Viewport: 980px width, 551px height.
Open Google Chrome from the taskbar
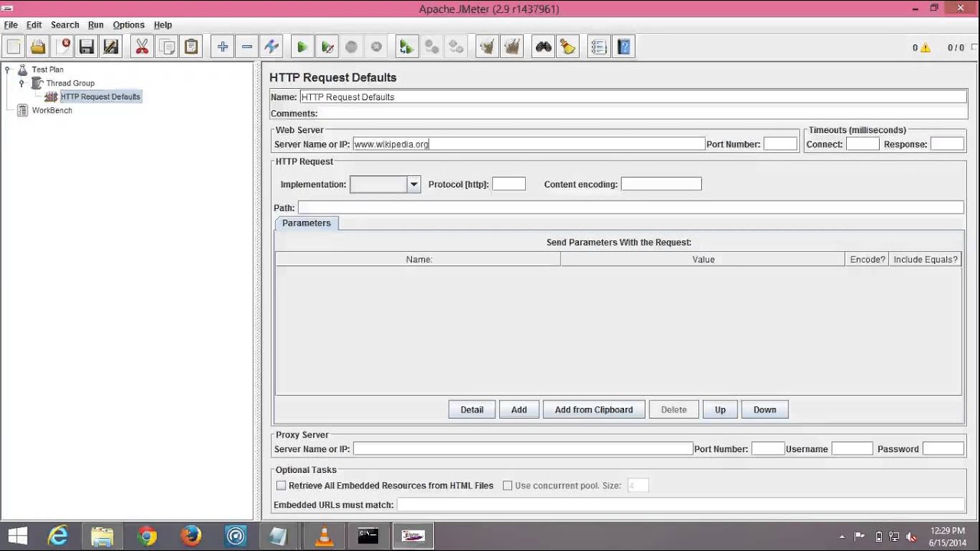point(147,536)
